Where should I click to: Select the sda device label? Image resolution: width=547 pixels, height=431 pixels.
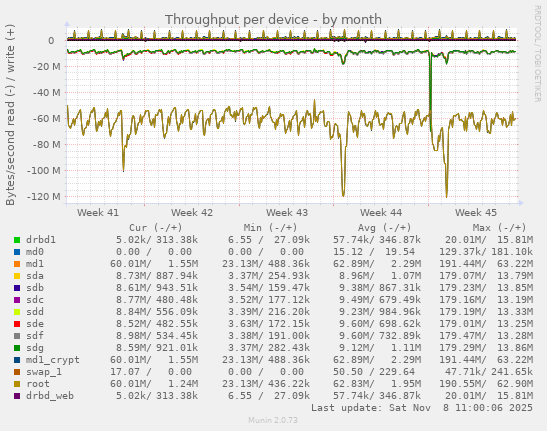coord(35,276)
